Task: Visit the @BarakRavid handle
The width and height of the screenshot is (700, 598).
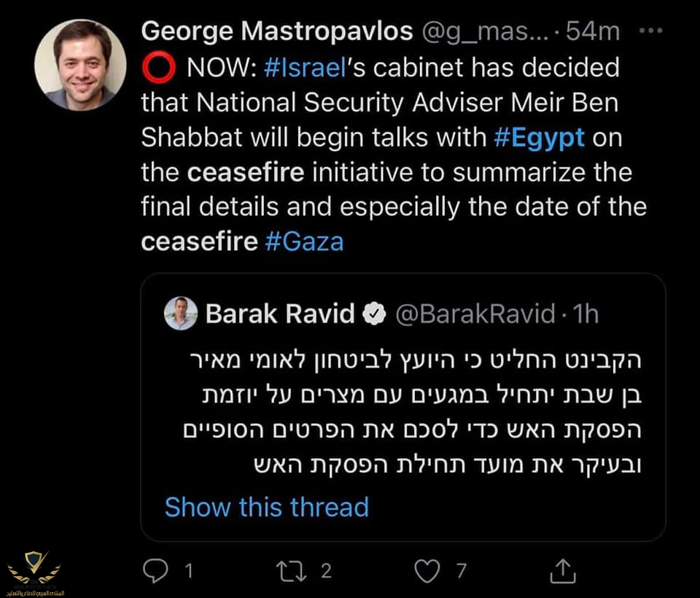Action: tap(475, 314)
